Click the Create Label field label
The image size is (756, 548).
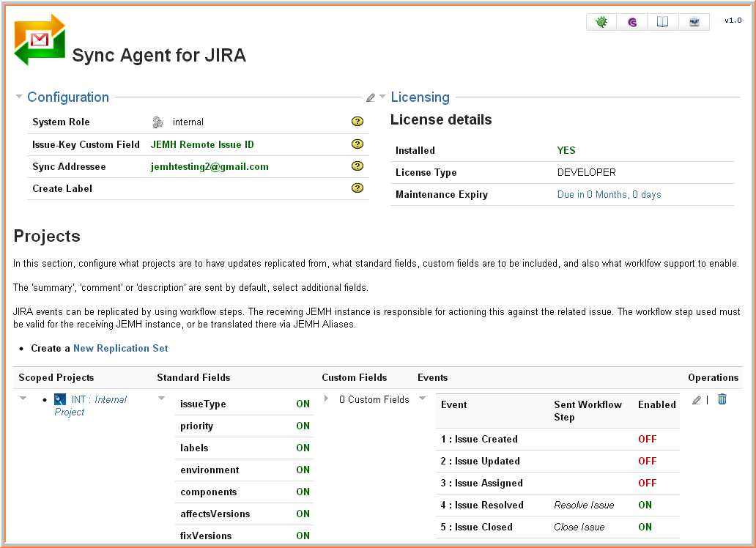pyautogui.click(x=62, y=188)
